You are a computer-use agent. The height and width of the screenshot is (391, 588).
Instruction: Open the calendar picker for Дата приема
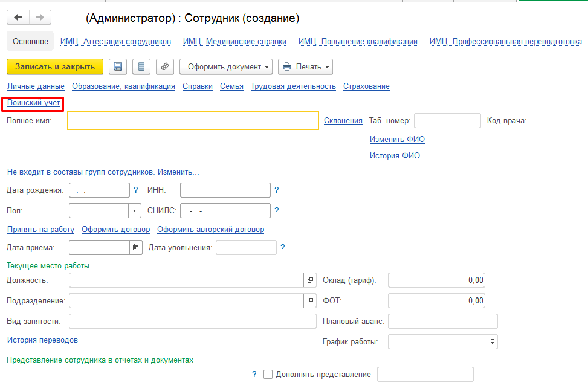(x=137, y=247)
